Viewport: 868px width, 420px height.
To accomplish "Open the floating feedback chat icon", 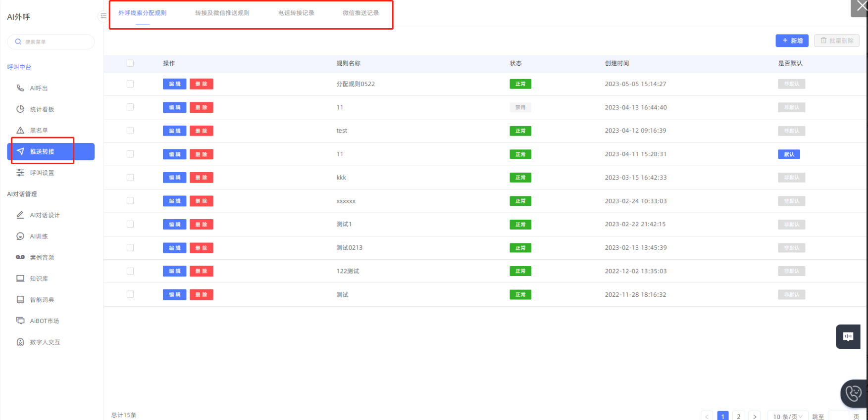I will tap(848, 336).
